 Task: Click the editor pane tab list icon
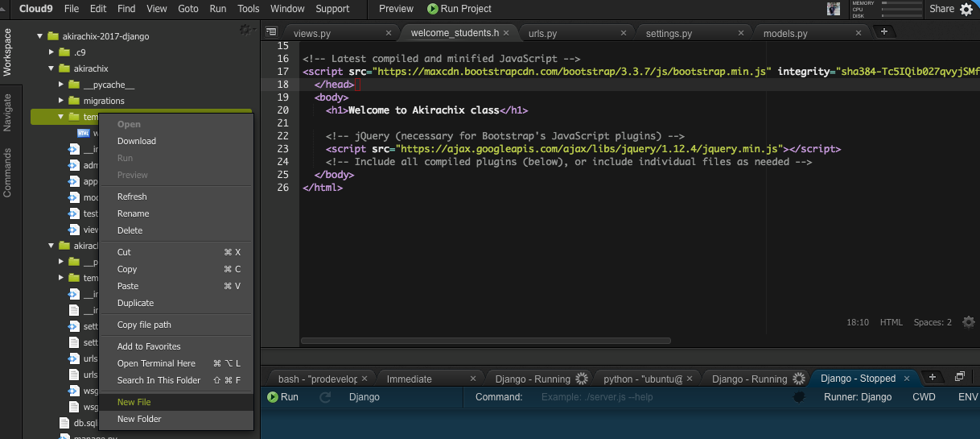click(271, 32)
